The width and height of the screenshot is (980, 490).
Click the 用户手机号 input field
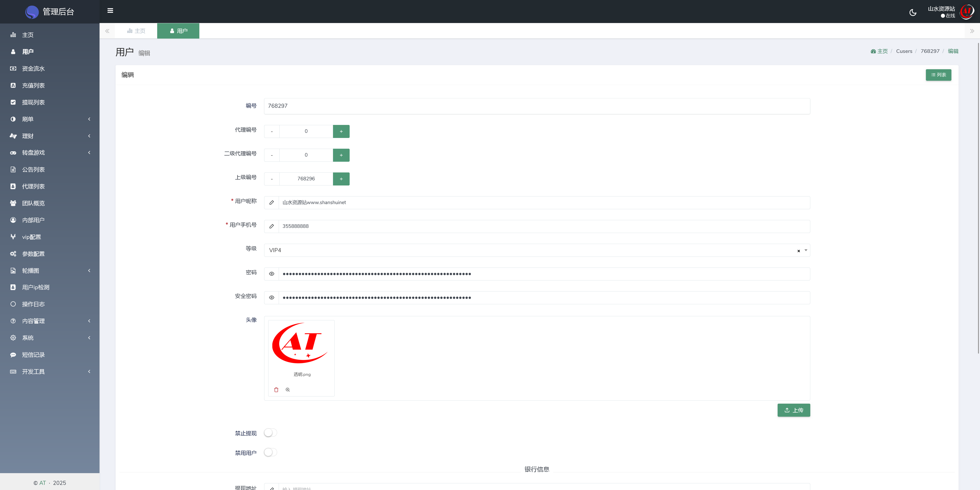[544, 226]
